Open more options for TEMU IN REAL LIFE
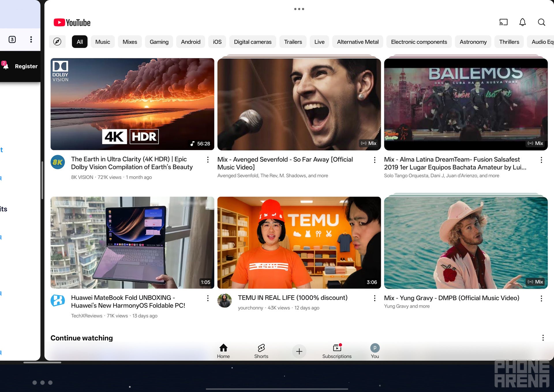This screenshot has width=554, height=392. (x=375, y=298)
